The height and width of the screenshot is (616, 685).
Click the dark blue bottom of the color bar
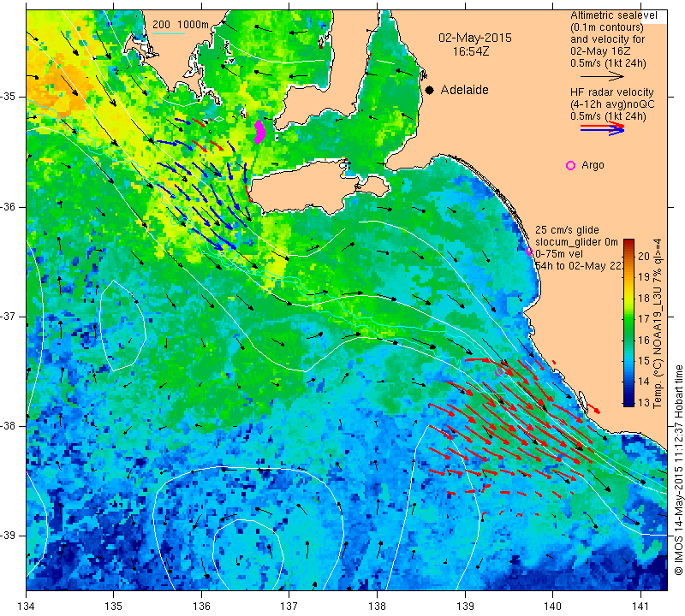(628, 403)
